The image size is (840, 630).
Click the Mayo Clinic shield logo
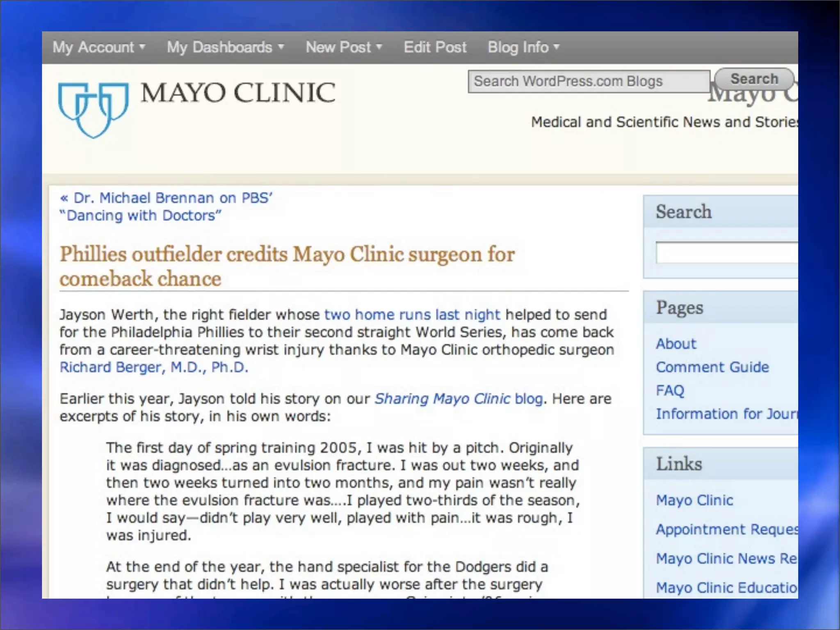coord(93,109)
